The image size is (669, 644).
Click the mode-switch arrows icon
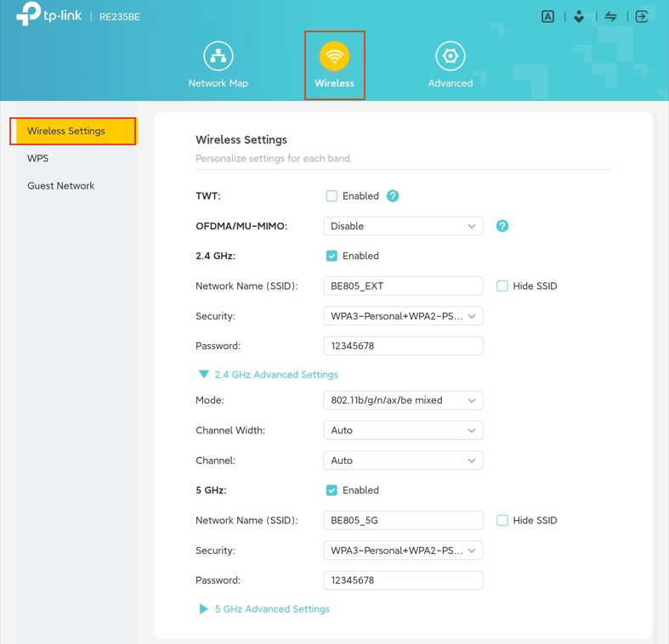(x=610, y=17)
